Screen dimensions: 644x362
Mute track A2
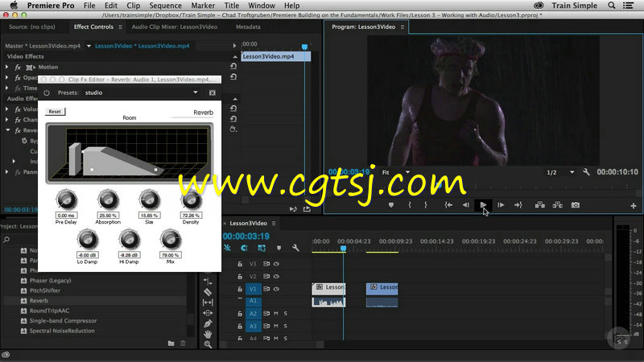pyautogui.click(x=276, y=314)
